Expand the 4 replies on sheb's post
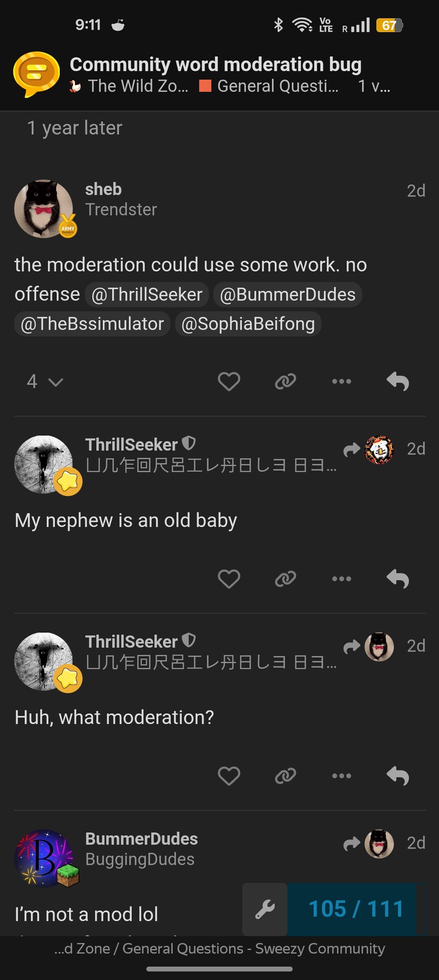 pos(45,382)
